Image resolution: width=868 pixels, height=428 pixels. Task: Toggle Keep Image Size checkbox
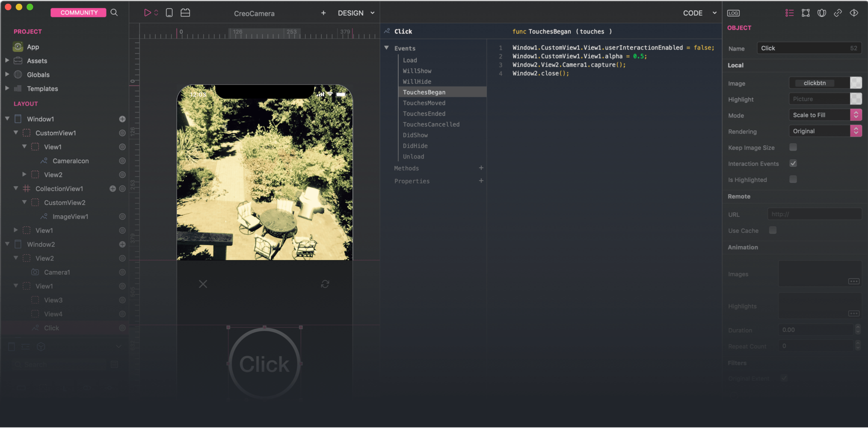tap(793, 147)
